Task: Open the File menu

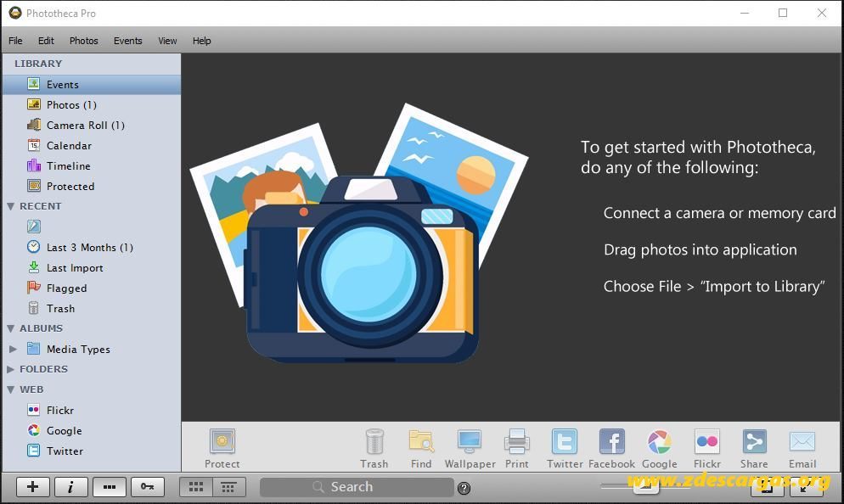Action: 15,41
